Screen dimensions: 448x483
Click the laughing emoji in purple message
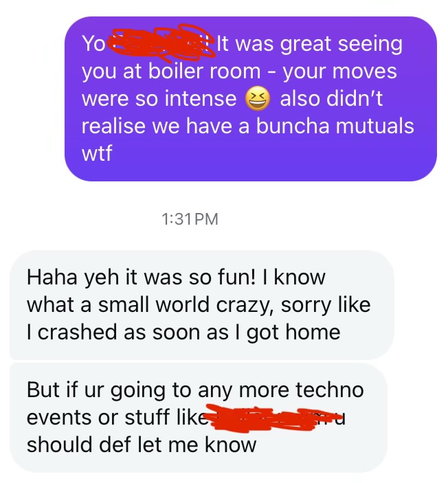pyautogui.click(x=258, y=99)
